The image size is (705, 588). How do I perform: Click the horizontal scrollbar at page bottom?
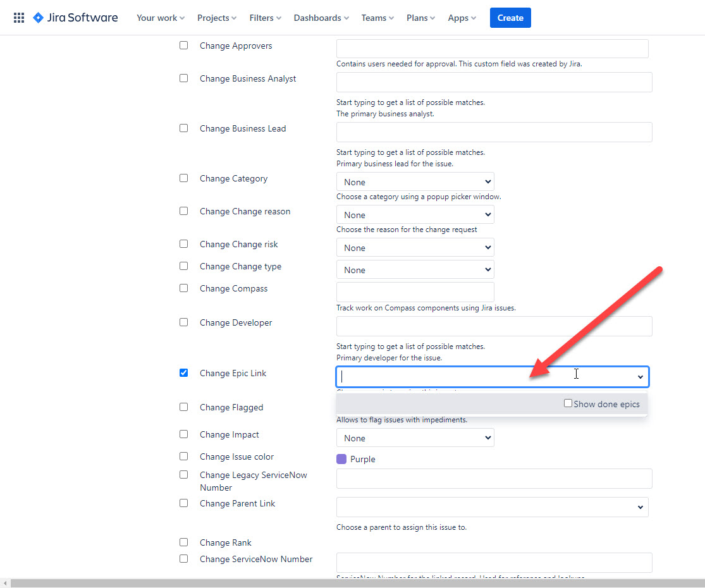pos(357,583)
